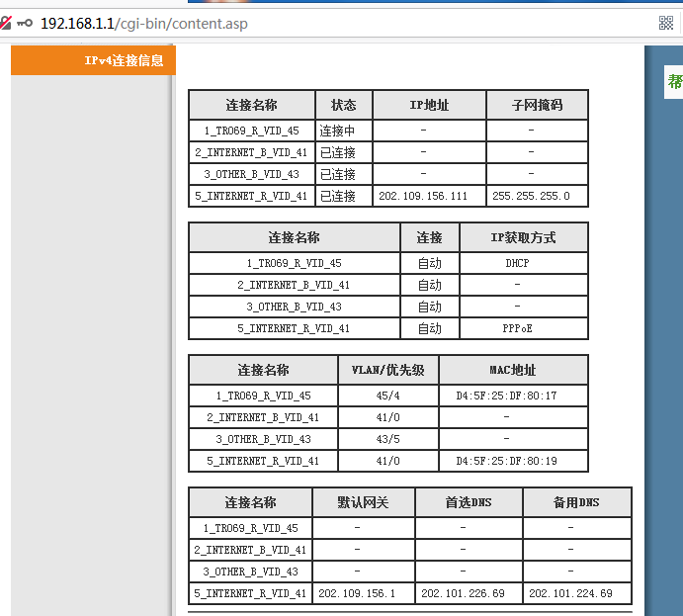Click the 首选DNS column header
This screenshot has height=616, width=683.
click(x=469, y=502)
